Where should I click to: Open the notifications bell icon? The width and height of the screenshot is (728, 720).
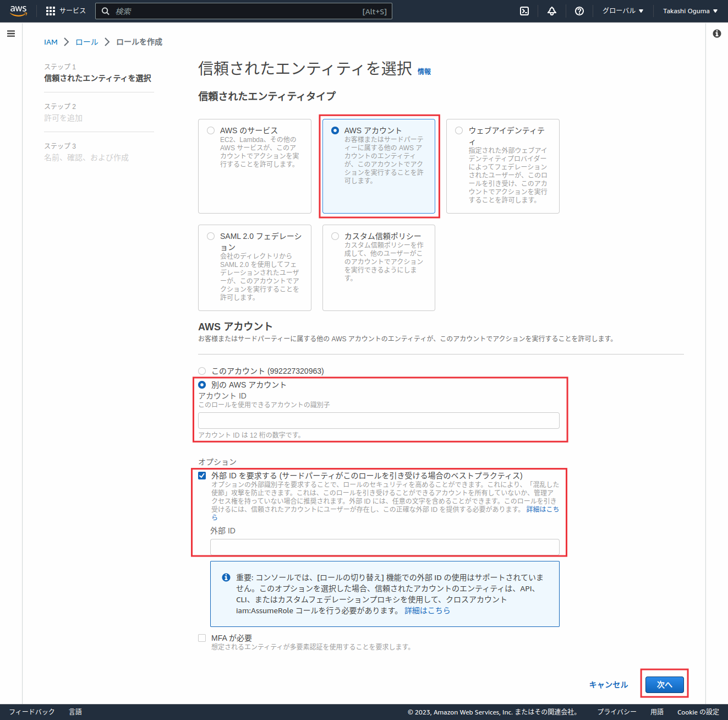click(x=552, y=11)
